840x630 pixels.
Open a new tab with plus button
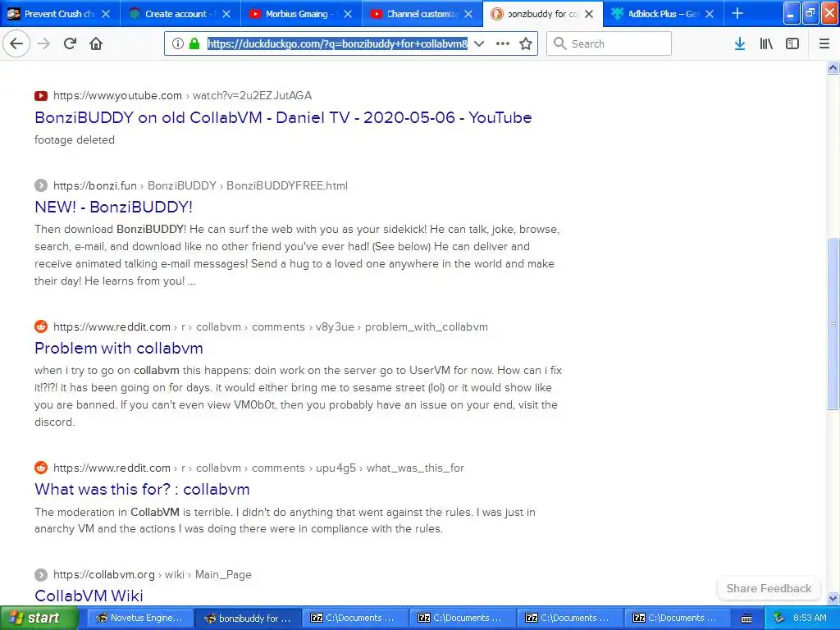[737, 13]
